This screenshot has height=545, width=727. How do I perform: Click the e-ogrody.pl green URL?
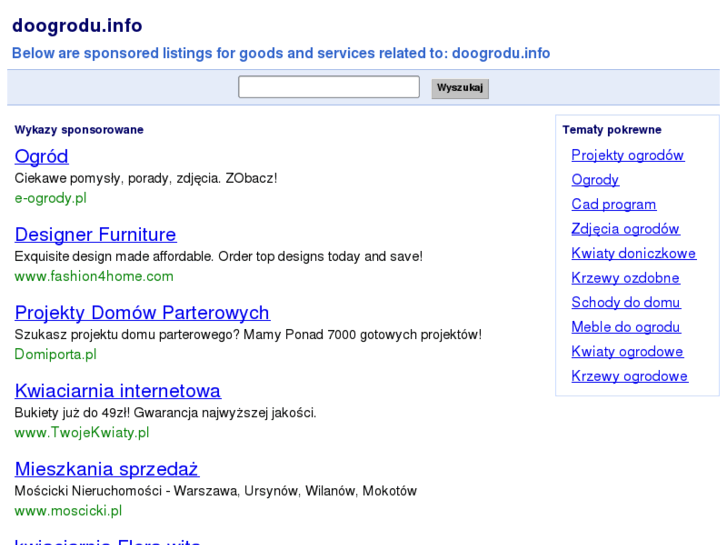[51, 199]
